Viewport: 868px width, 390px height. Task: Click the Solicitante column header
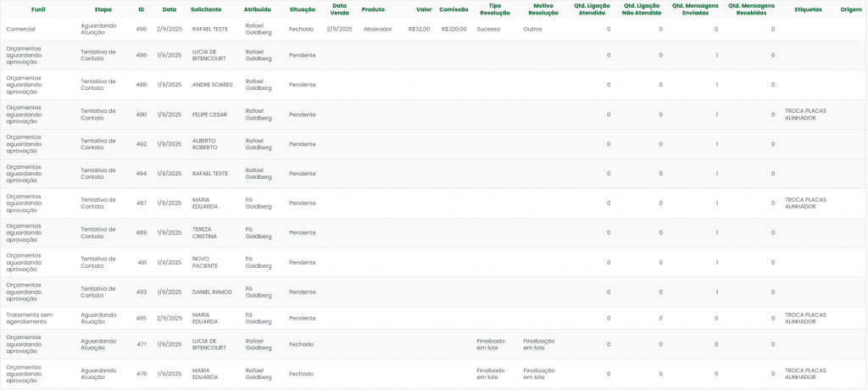click(206, 9)
